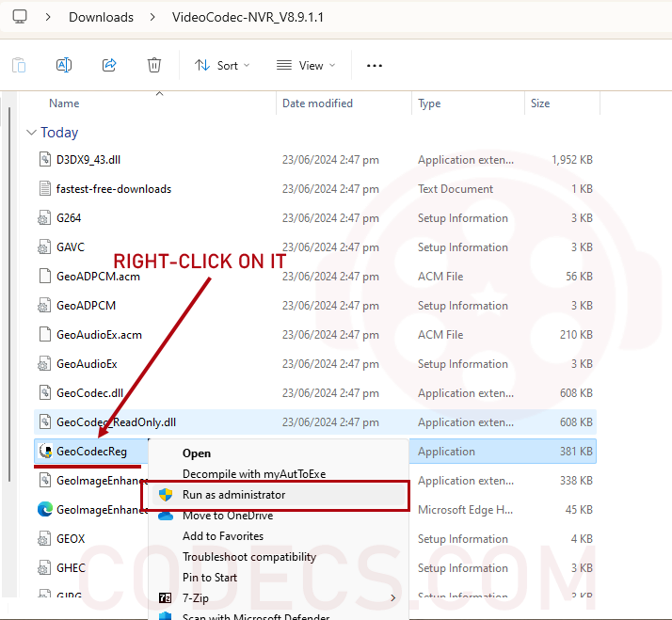Click the 381 KB size cell
Viewport: 672px width, 620px height.
(x=576, y=452)
